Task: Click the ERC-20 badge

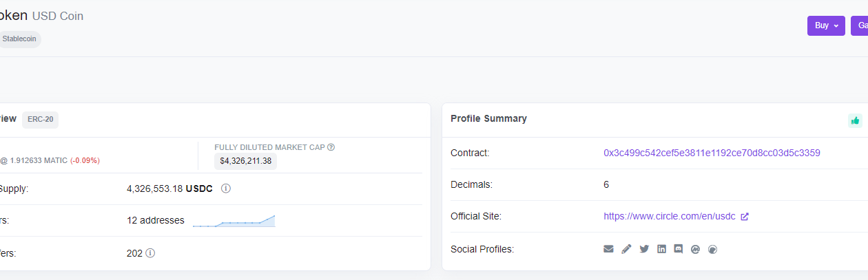Action: pos(40,119)
